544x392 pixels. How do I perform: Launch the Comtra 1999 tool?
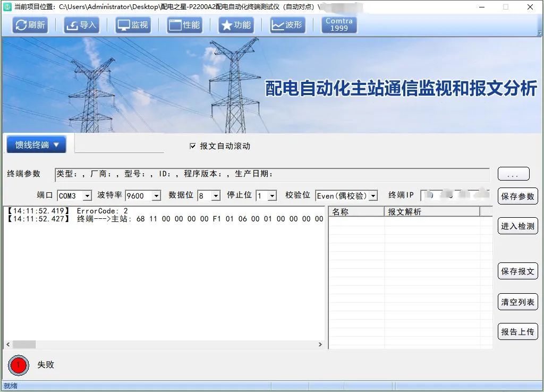coord(339,25)
